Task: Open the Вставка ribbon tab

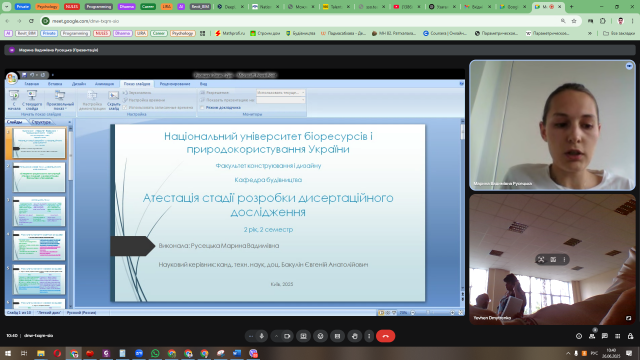Action: [x=55, y=84]
